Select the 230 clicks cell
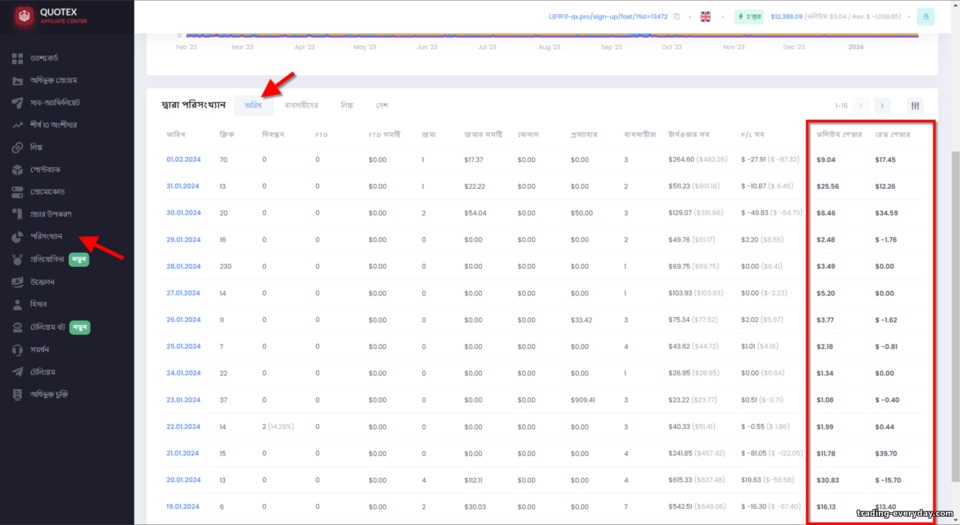Viewport: 960px width, 525px height. point(225,266)
